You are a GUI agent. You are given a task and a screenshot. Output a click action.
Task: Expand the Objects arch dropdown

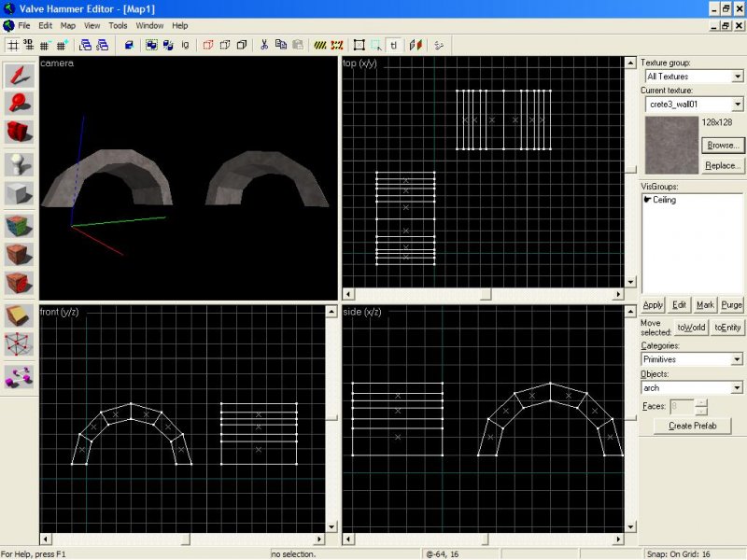(x=737, y=387)
